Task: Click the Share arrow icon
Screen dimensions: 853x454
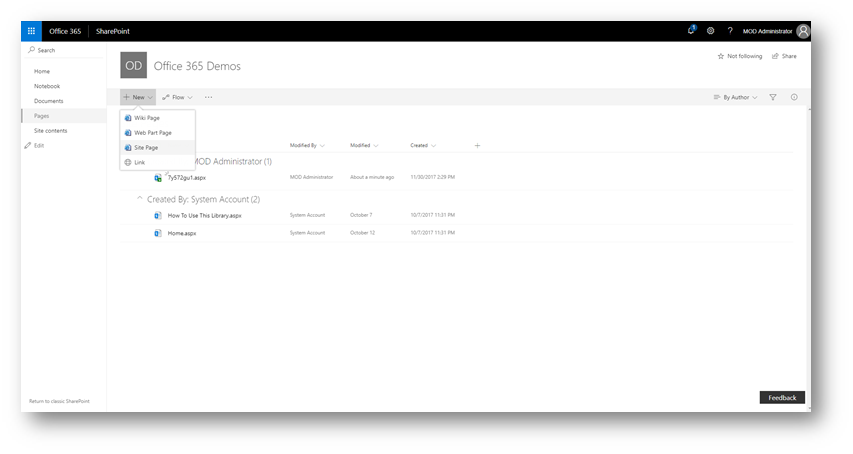Action: coord(775,56)
